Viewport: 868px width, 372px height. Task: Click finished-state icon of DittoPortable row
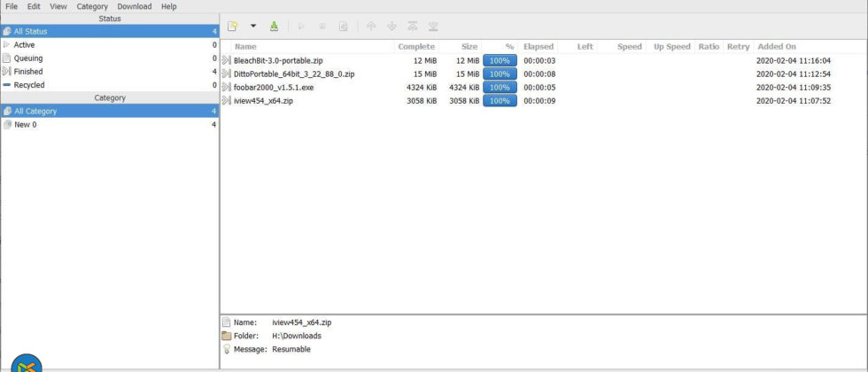pos(226,74)
